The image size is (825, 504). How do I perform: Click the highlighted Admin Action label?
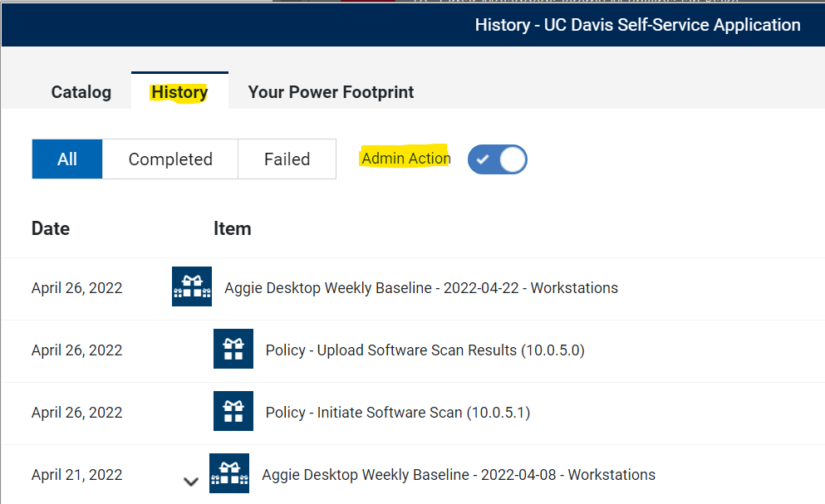click(405, 158)
